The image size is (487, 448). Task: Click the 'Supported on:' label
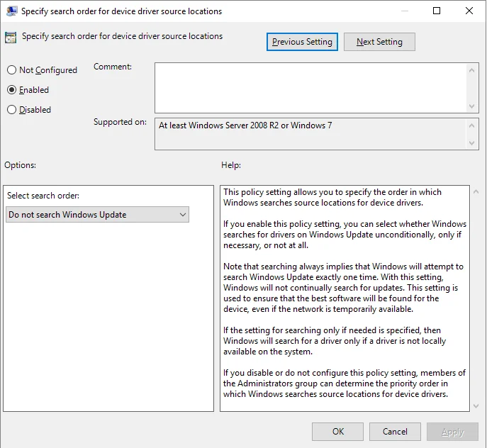(x=120, y=122)
